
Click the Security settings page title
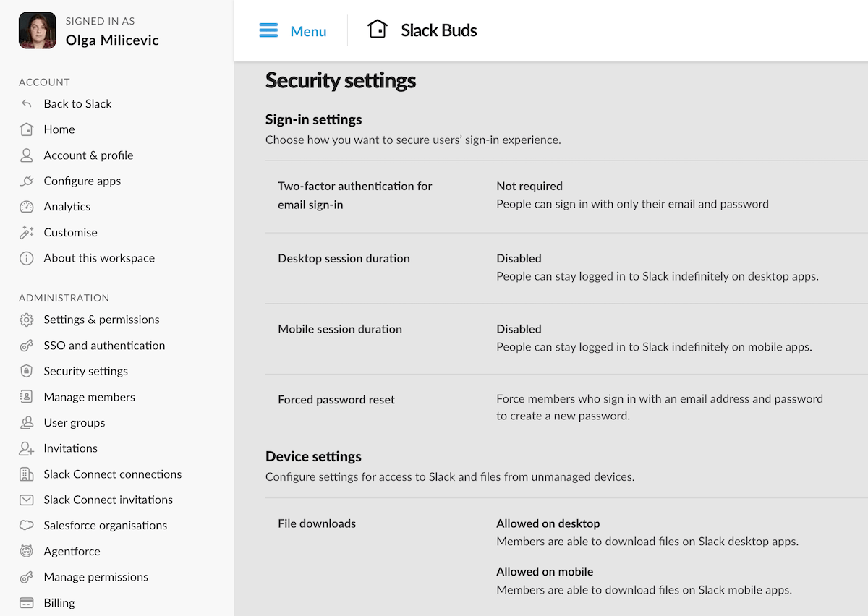pos(341,80)
